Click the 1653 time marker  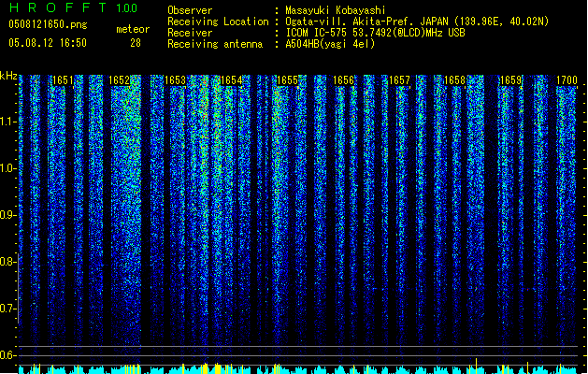click(175, 80)
